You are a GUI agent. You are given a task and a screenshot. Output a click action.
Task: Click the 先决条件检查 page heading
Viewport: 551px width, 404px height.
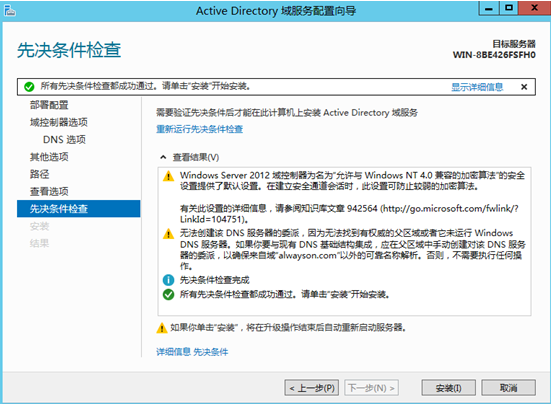(69, 50)
